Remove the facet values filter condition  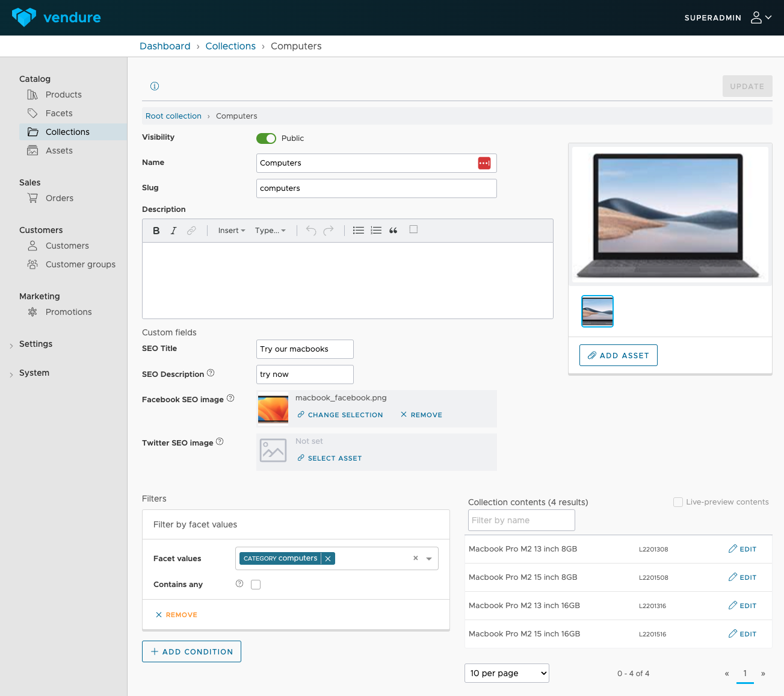click(176, 615)
